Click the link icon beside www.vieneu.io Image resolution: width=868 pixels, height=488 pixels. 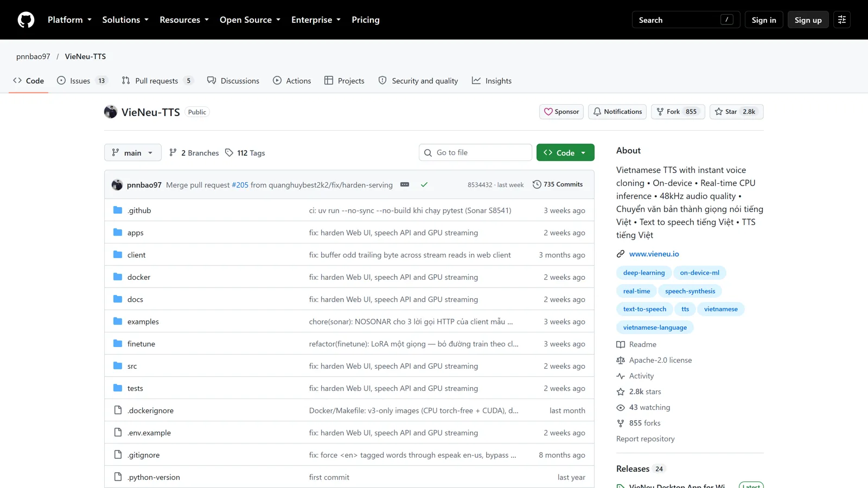[x=621, y=254]
